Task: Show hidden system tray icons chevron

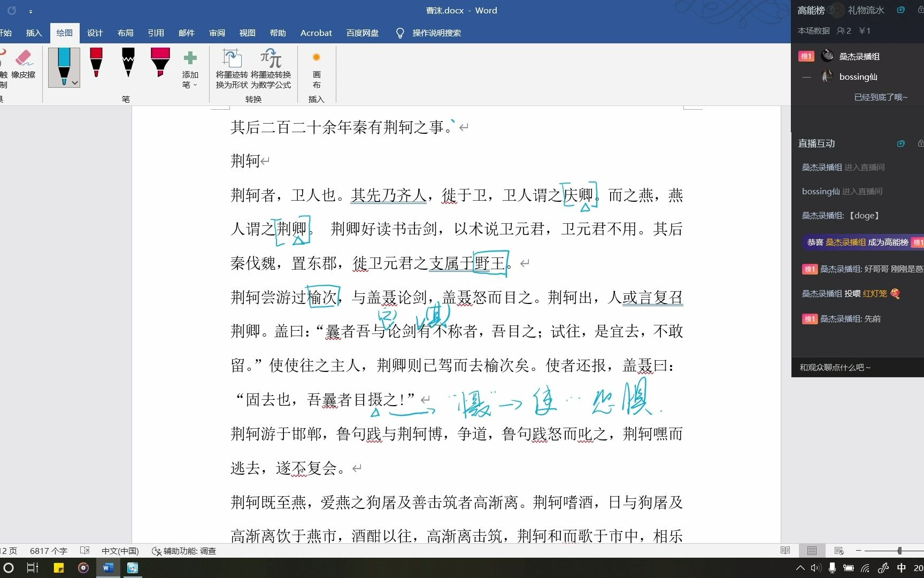Action: pos(800,568)
